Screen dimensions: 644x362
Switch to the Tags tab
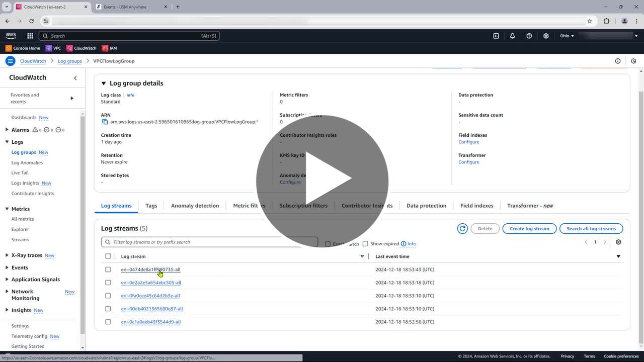click(151, 206)
